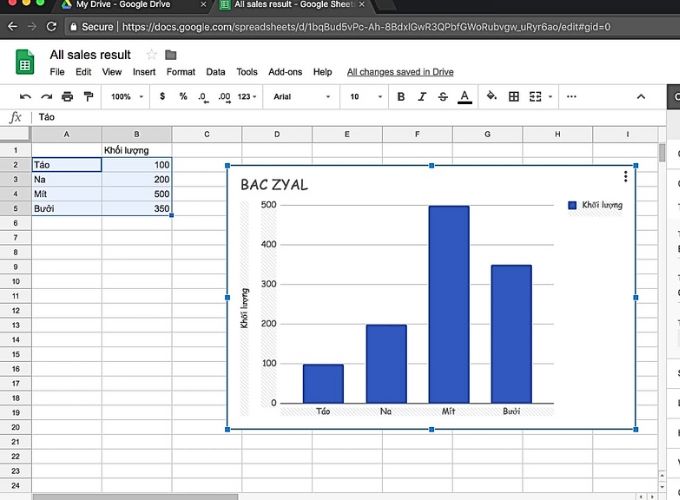Open the Borders icon
This screenshot has width=680, height=500.
[x=513, y=96]
